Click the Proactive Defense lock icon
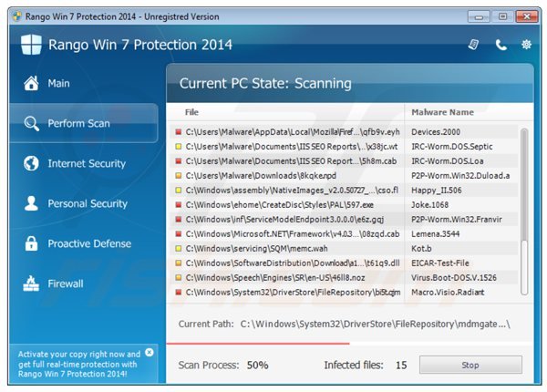 (31, 243)
